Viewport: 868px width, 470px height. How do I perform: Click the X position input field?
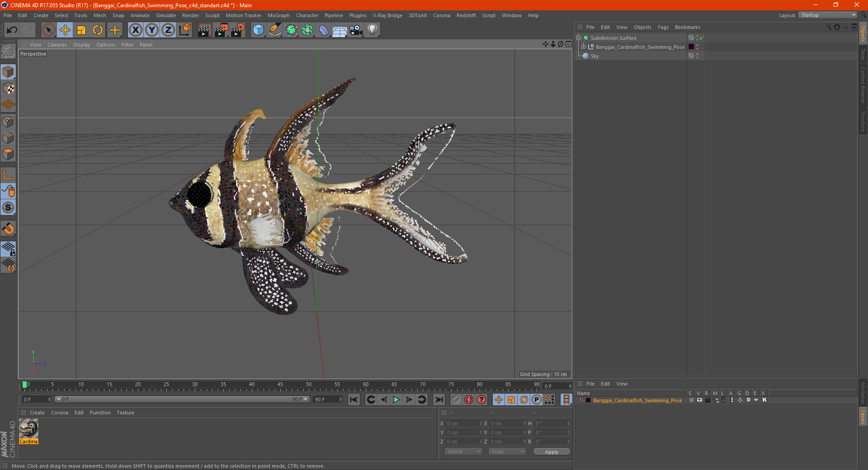(464, 423)
